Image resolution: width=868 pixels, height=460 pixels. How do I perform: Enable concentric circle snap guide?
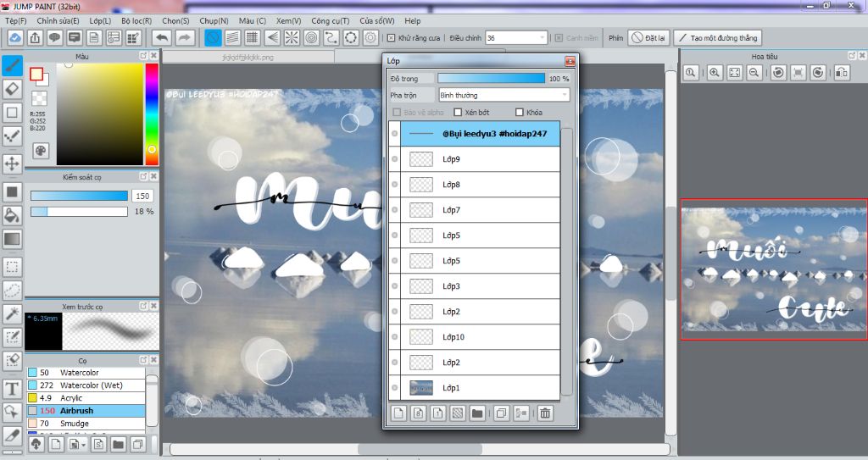pyautogui.click(x=312, y=37)
